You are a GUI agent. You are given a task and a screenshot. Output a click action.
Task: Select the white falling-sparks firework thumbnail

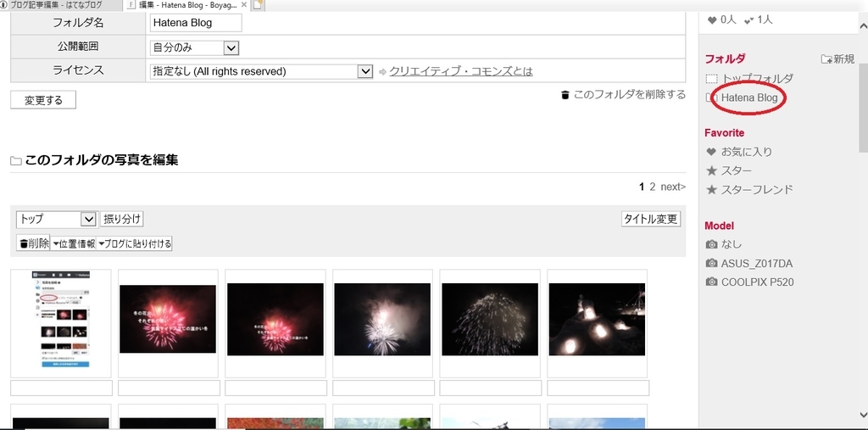click(489, 319)
